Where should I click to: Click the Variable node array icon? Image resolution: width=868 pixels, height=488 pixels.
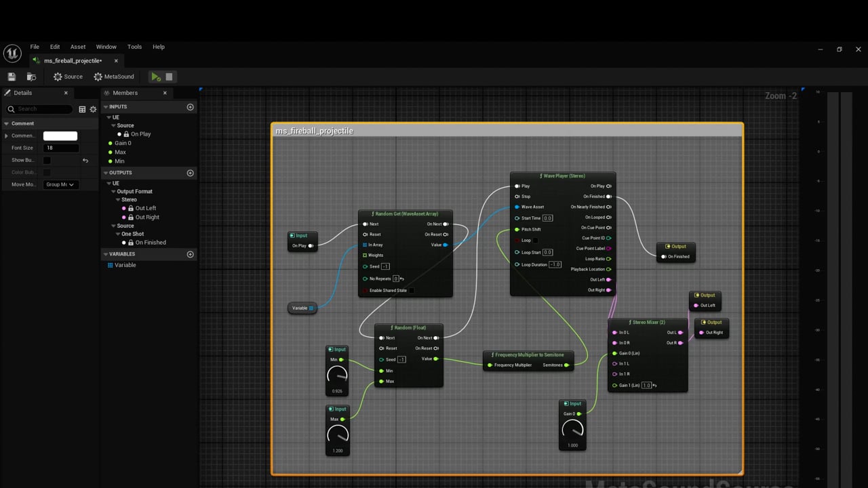click(x=311, y=308)
